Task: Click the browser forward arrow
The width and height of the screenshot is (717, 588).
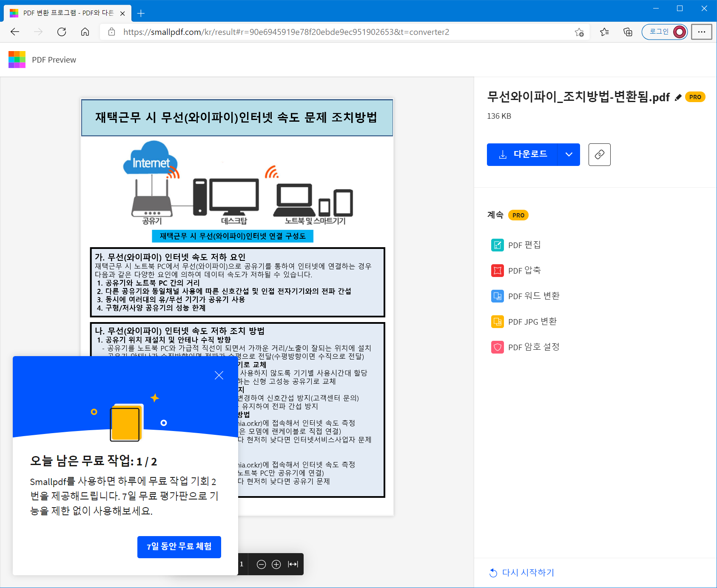Action: pyautogui.click(x=38, y=32)
